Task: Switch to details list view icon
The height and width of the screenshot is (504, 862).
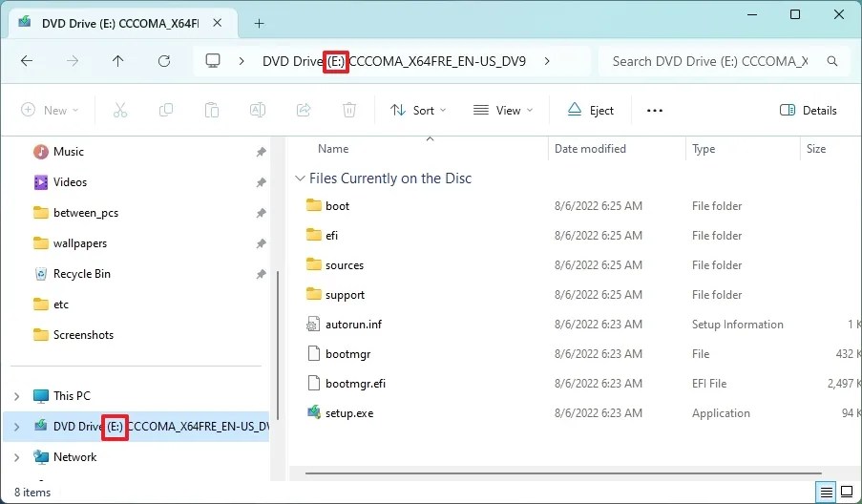Action: point(827,492)
